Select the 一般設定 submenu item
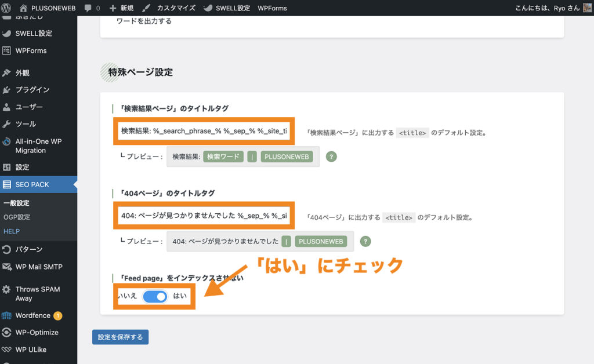 pyautogui.click(x=16, y=203)
